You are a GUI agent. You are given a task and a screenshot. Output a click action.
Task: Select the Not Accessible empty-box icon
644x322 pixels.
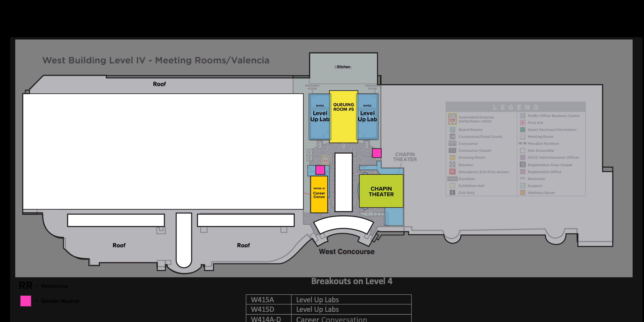tap(522, 151)
